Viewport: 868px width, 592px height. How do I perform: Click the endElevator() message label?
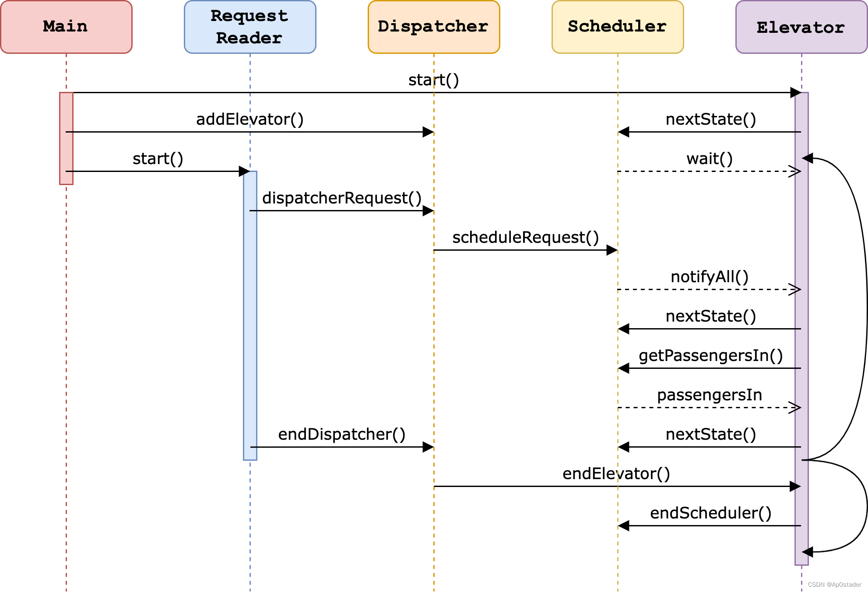pos(616,474)
